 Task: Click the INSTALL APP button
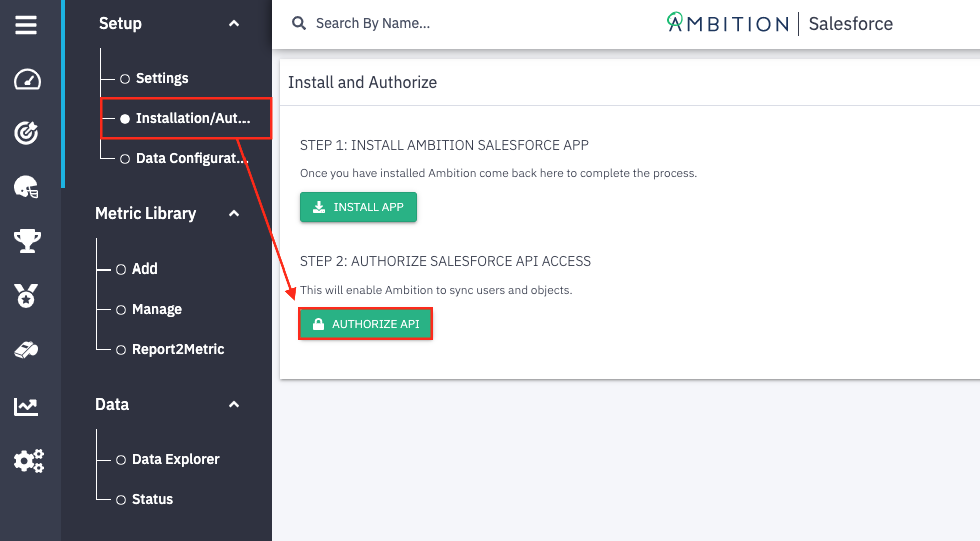click(x=358, y=207)
